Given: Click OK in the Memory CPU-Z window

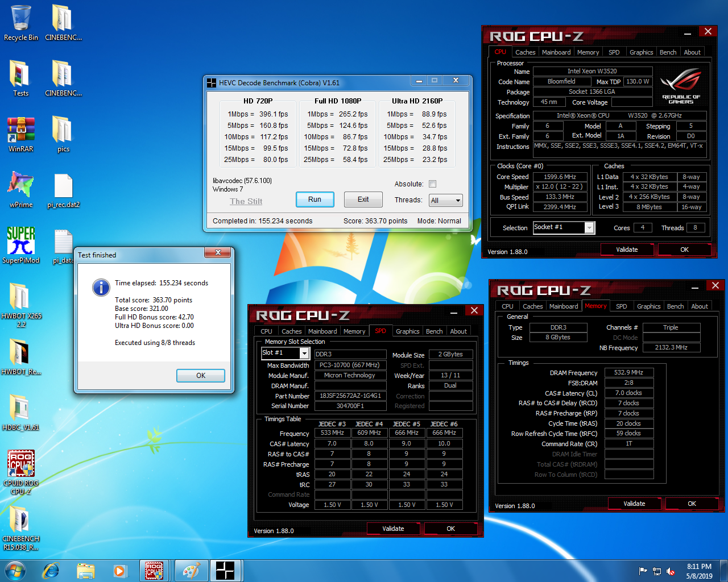Looking at the screenshot, I should tap(692, 504).
